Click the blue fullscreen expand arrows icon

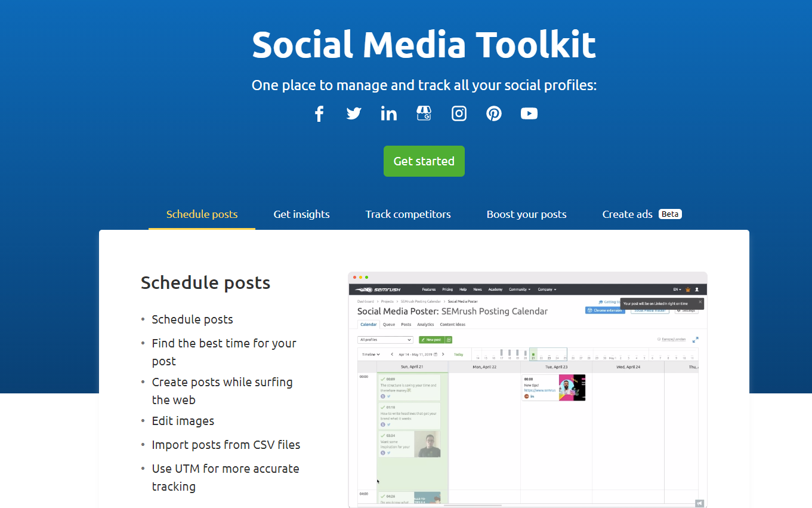(696, 340)
